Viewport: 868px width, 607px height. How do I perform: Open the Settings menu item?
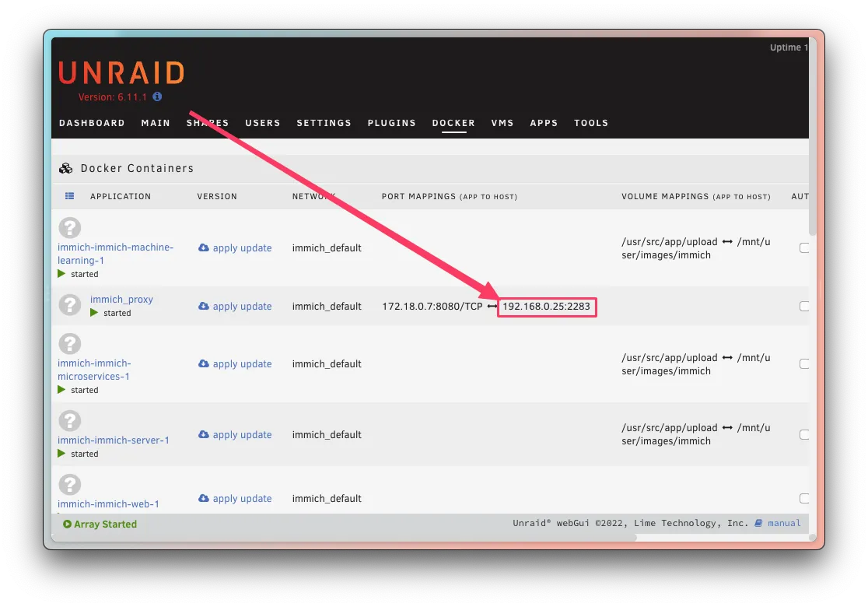click(x=324, y=122)
